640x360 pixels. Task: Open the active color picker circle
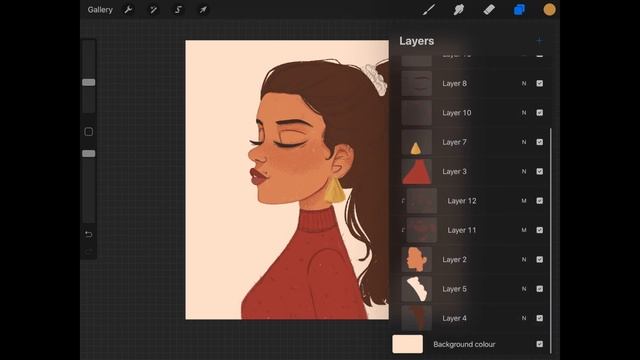[549, 9]
